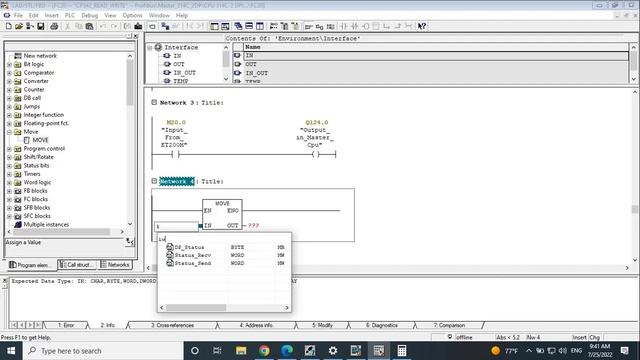Viewport: 640px width, 360px height.
Task: Click the Task View taskbar icon
Action: pyautogui.click(x=217, y=351)
